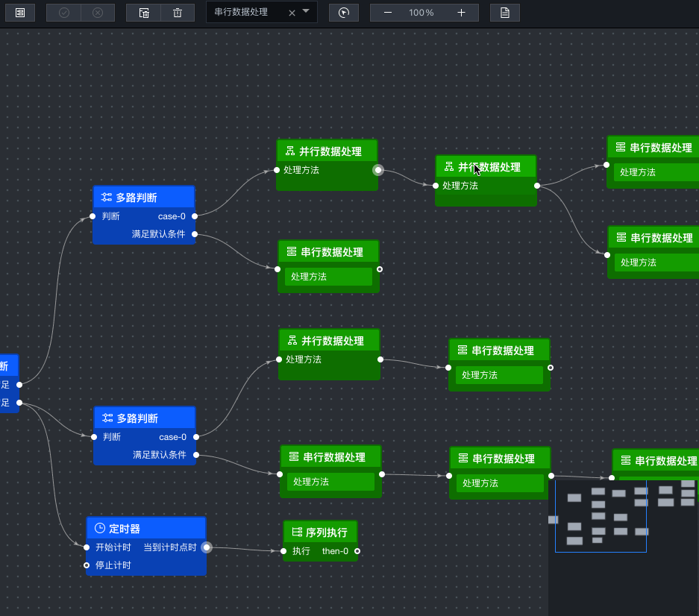
Task: Click the delete trash can icon
Action: (x=178, y=13)
